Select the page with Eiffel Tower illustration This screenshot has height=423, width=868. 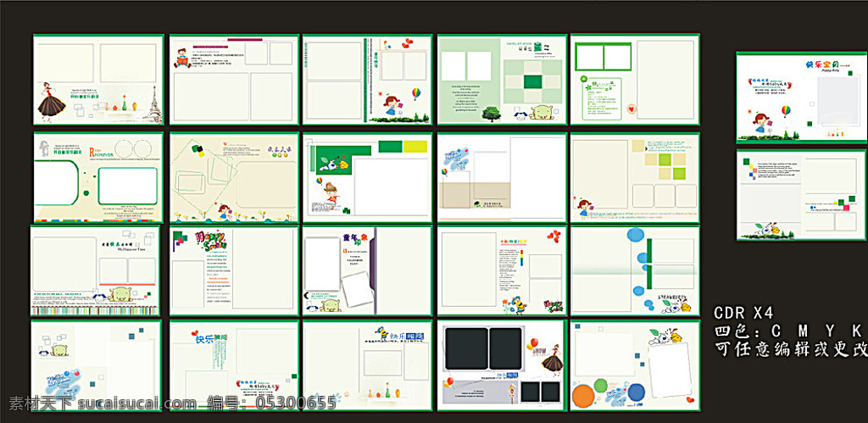(98, 79)
